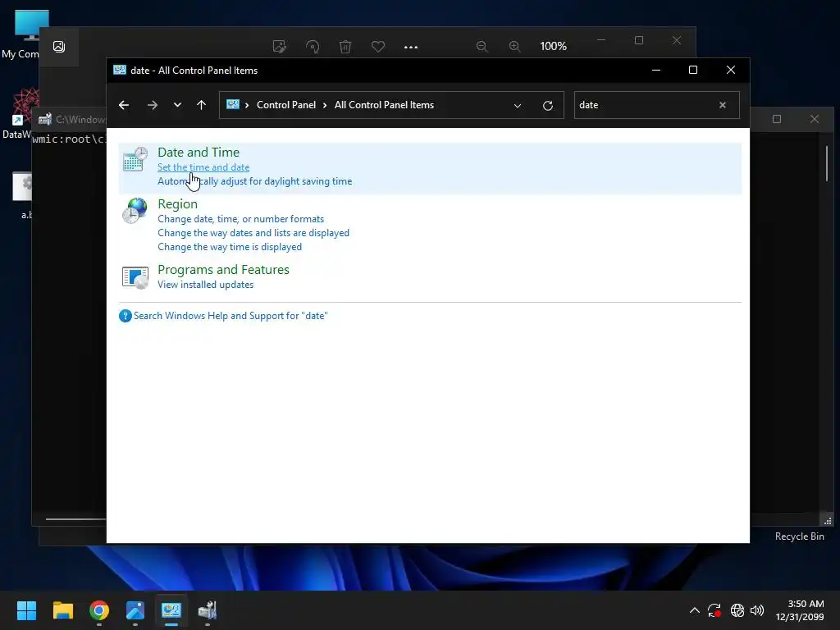This screenshot has width=840, height=630.
Task: Show hidden system tray icons
Action: (x=694, y=610)
